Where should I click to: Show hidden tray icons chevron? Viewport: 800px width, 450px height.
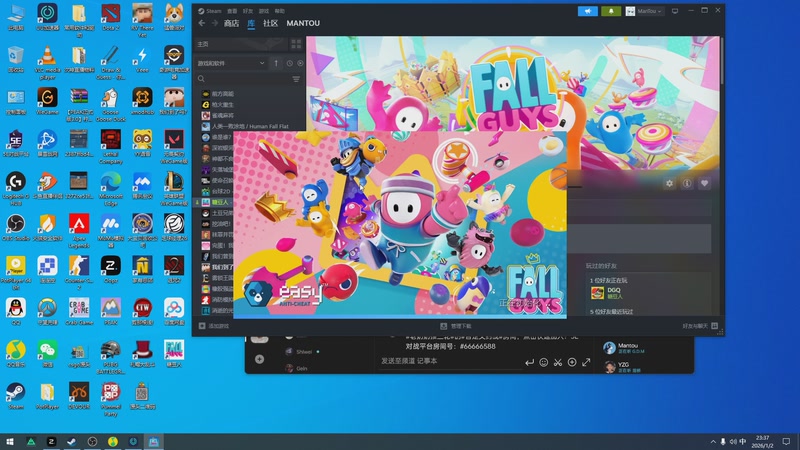click(713, 442)
